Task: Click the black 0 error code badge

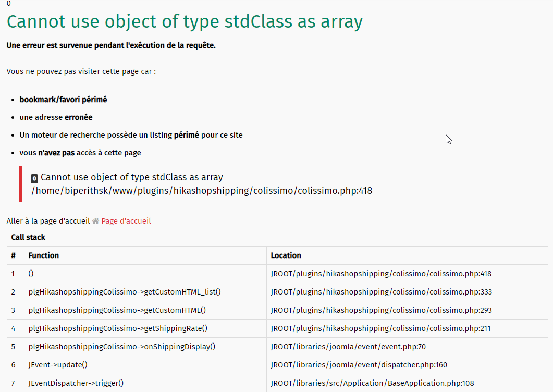Action: 34,178
